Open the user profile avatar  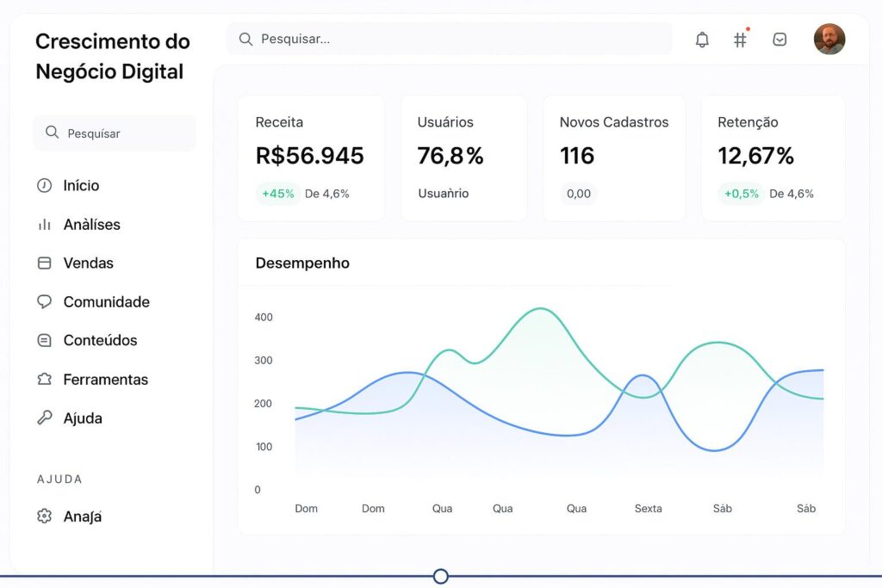tap(829, 40)
